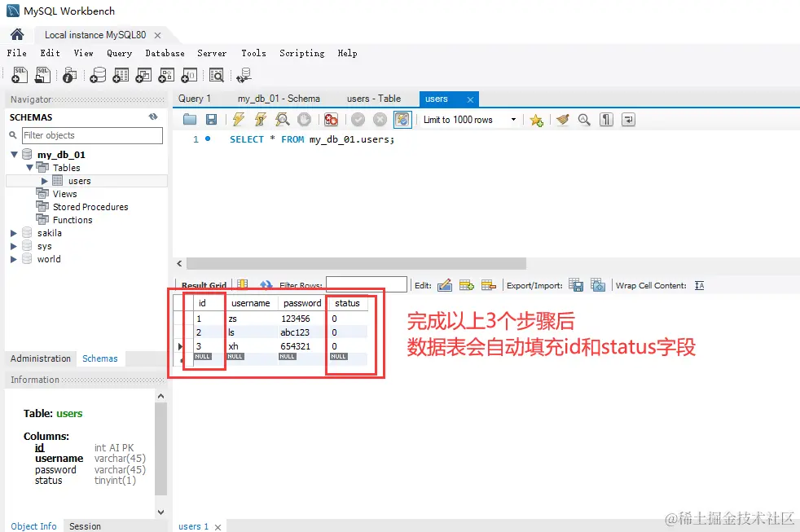Expand the world schema

[14, 259]
